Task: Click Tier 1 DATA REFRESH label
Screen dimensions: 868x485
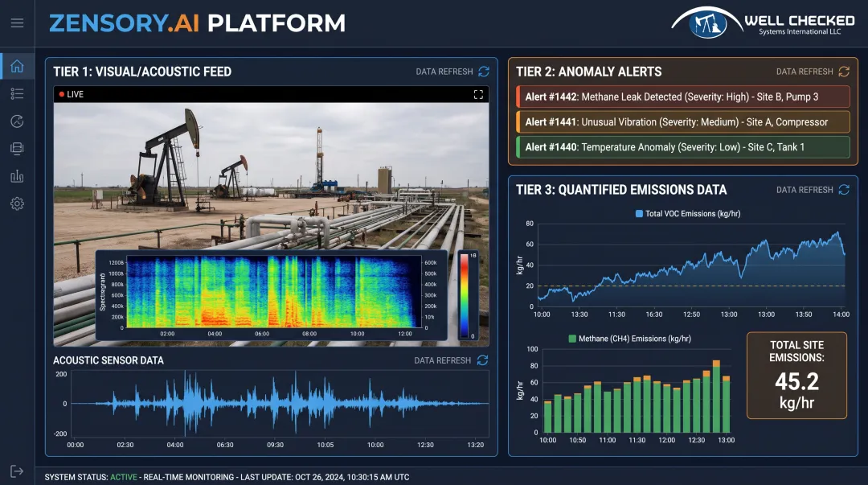Action: click(x=444, y=72)
